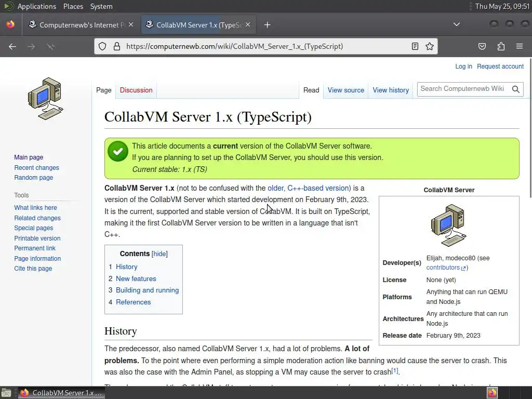Image resolution: width=532 pixels, height=399 pixels.
Task: Open the System menu
Action: (x=101, y=6)
